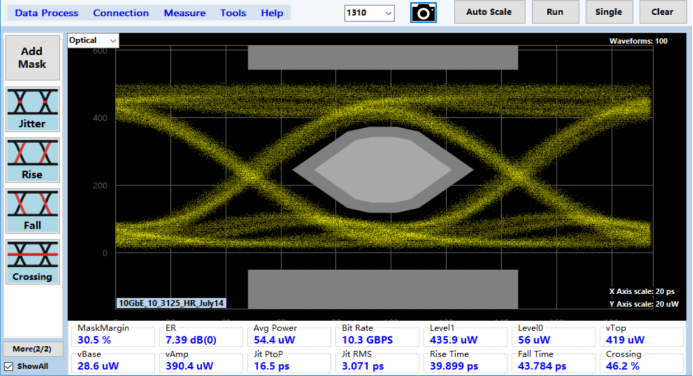The height and width of the screenshot is (376, 693).
Task: Open the Help menu
Action: click(272, 13)
